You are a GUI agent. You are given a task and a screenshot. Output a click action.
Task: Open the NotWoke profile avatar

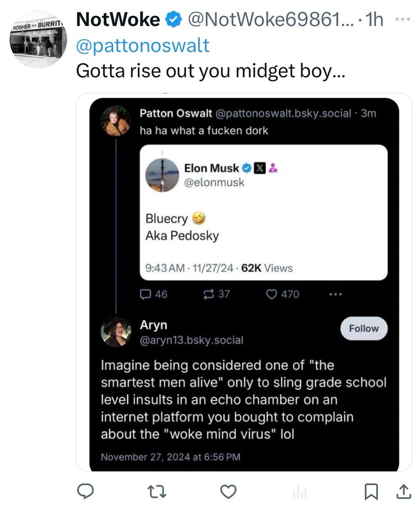38,39
